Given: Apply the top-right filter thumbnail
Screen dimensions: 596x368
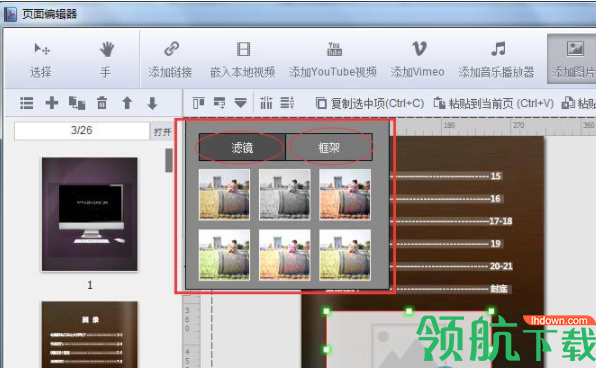Looking at the screenshot, I should [345, 195].
